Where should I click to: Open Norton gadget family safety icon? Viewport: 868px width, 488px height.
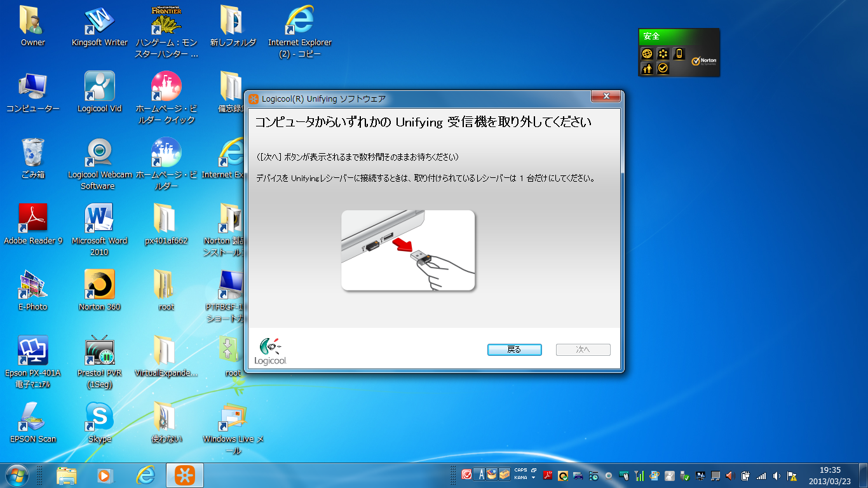[x=648, y=69]
